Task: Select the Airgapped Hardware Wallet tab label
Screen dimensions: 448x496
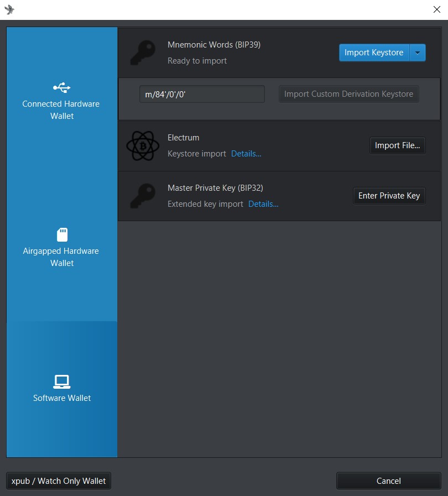Action: tap(61, 257)
